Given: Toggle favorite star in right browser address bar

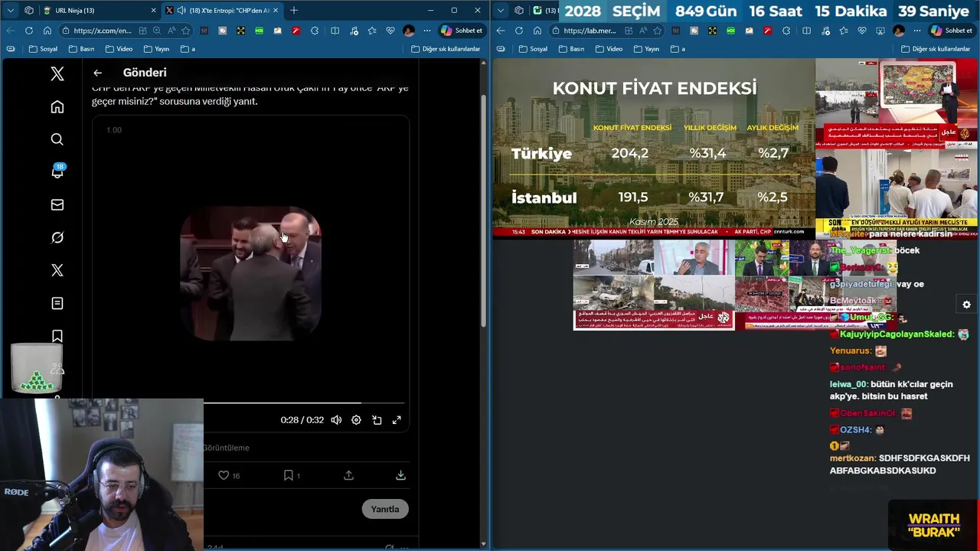Looking at the screenshot, I should coord(657,31).
